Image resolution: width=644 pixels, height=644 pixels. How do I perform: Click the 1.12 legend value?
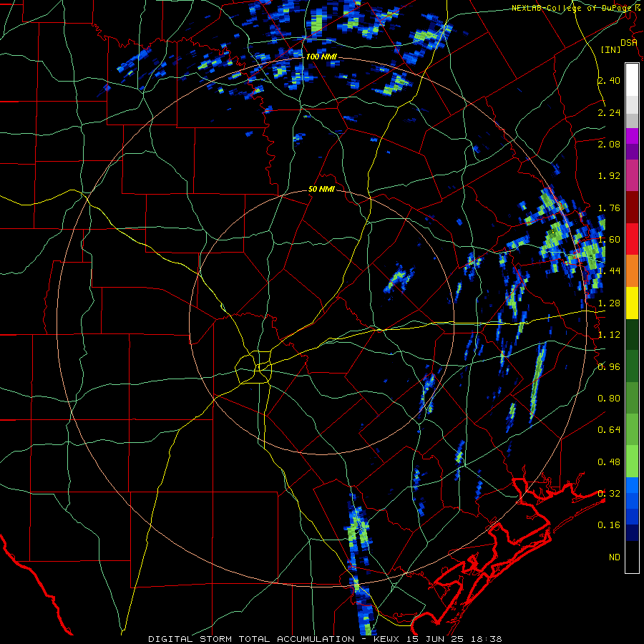609,335
